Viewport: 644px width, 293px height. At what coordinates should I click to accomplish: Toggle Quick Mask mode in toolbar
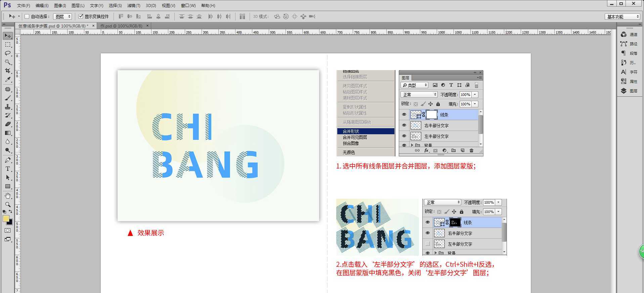[8, 231]
